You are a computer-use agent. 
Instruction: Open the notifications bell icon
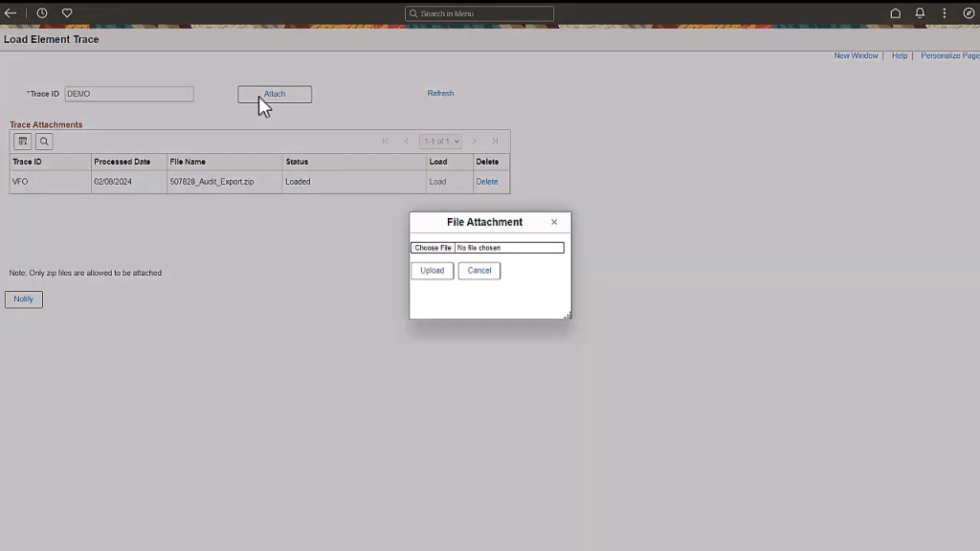920,12
